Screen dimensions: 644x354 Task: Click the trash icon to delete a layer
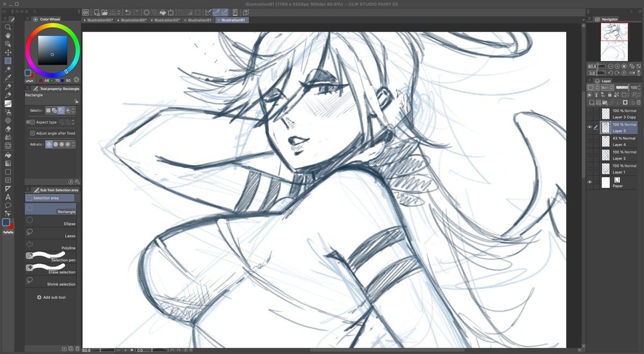638,102
